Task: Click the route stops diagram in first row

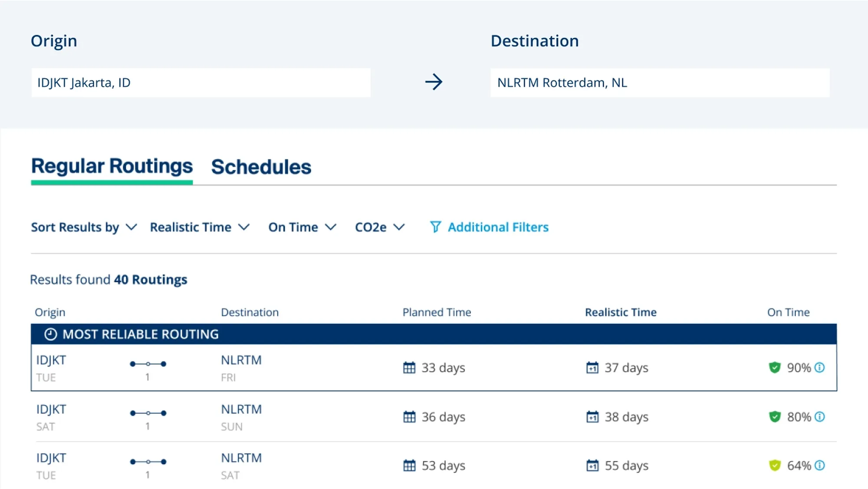Action: point(148,364)
